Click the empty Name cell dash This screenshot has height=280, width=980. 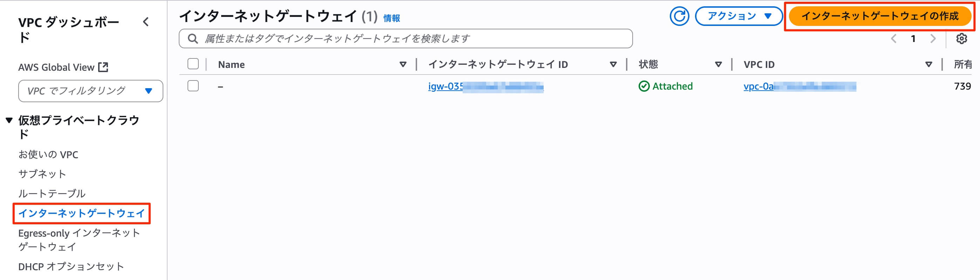pos(220,86)
